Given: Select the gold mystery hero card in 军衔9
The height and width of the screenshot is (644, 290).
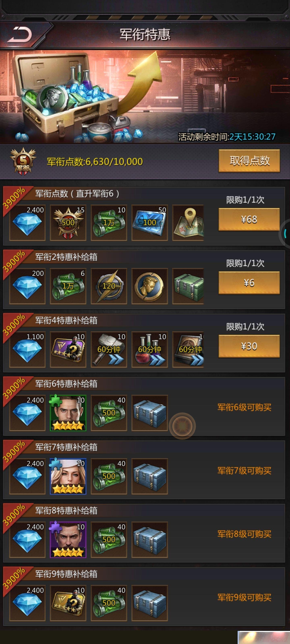Looking at the screenshot, I should click(68, 603).
